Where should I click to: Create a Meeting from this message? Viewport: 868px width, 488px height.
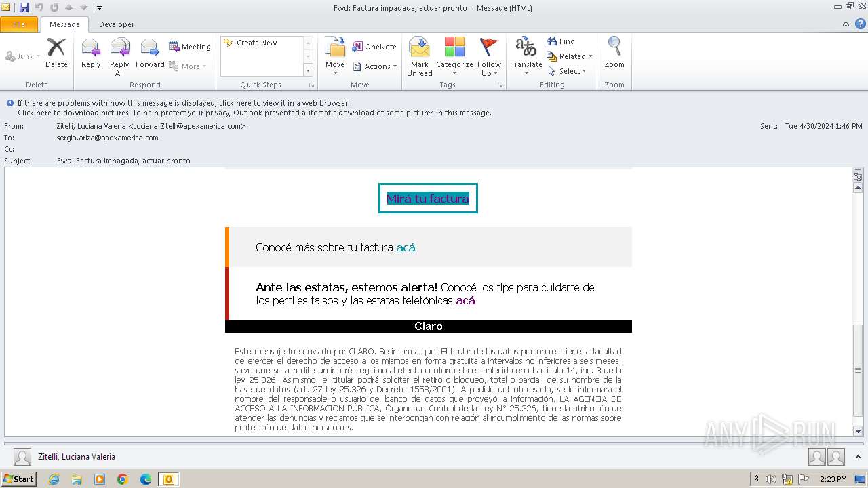[x=189, y=47]
